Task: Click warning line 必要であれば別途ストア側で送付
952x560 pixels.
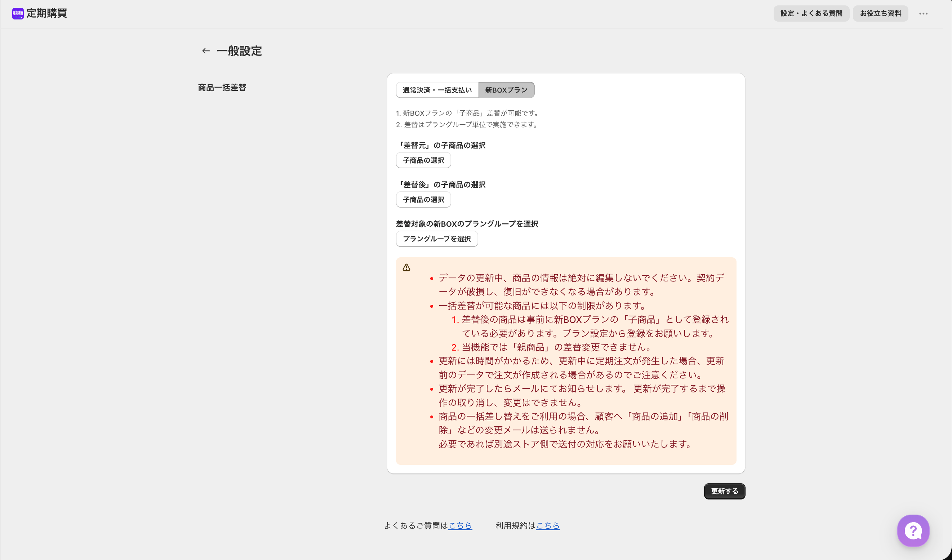Action: point(565,444)
